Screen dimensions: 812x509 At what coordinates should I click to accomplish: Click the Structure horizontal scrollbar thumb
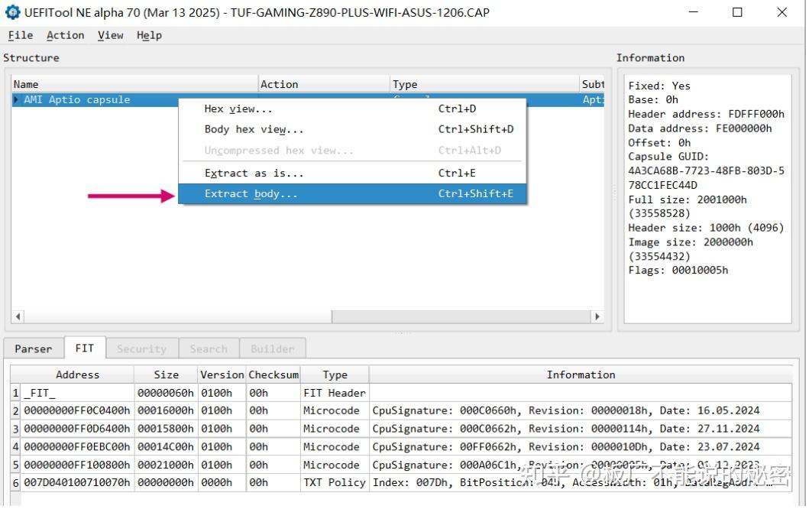[x=461, y=316]
